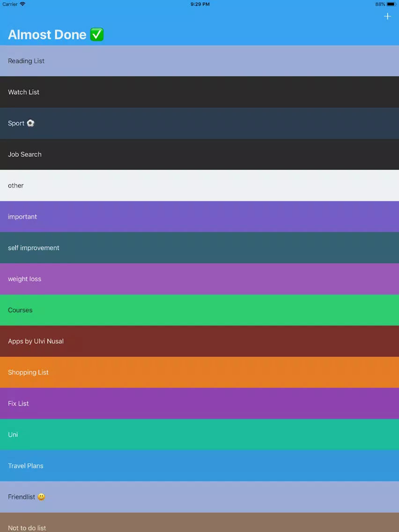This screenshot has height=532, width=399.
Task: Tap the battery icon in status bar
Action: click(x=391, y=4)
